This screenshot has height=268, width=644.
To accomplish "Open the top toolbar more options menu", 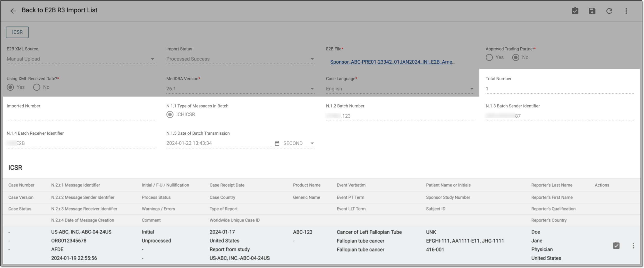I will tap(626, 11).
